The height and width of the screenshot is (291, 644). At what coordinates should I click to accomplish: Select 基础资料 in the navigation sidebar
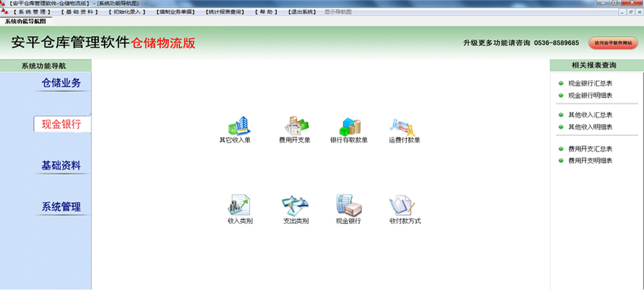click(x=61, y=166)
